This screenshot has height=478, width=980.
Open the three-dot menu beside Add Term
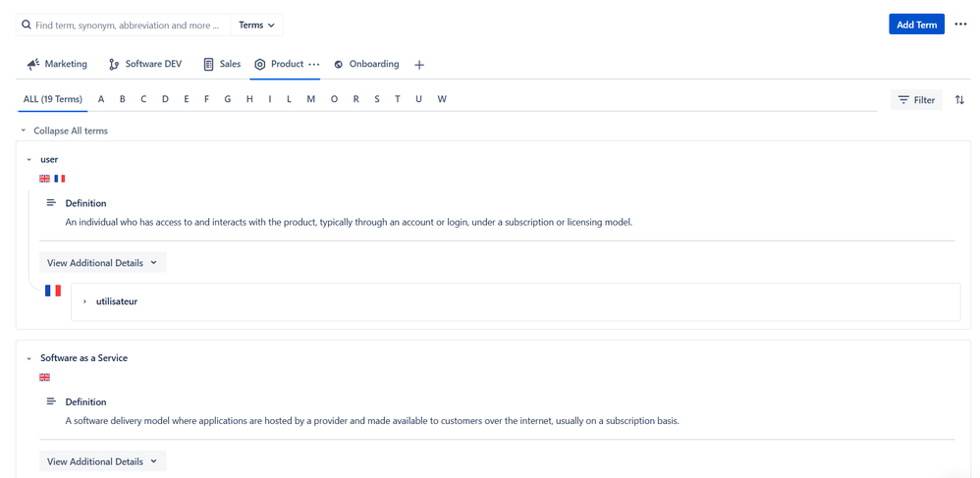point(960,25)
